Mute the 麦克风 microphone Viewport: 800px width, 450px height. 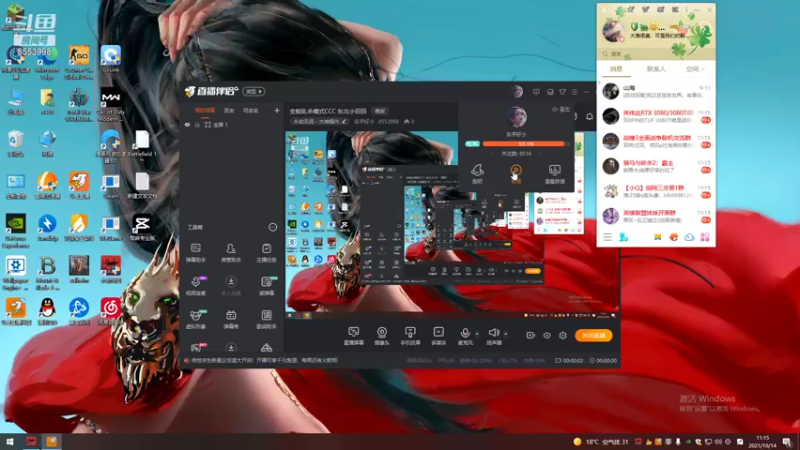tap(465, 336)
